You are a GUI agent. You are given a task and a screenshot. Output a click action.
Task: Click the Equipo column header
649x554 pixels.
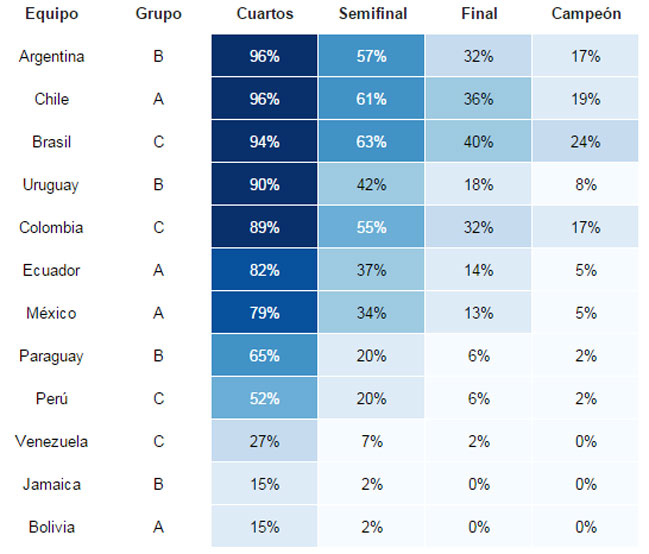pyautogui.click(x=52, y=14)
